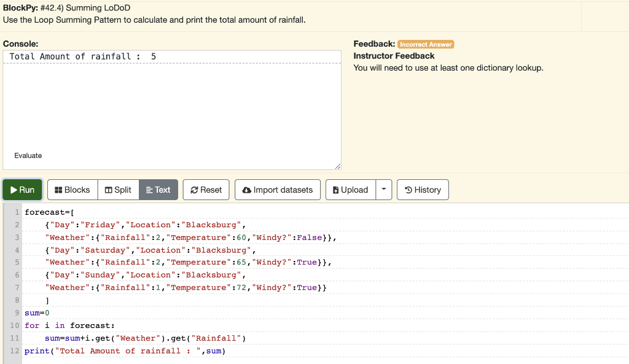Click the Import datasets cloud icon

coord(247,190)
